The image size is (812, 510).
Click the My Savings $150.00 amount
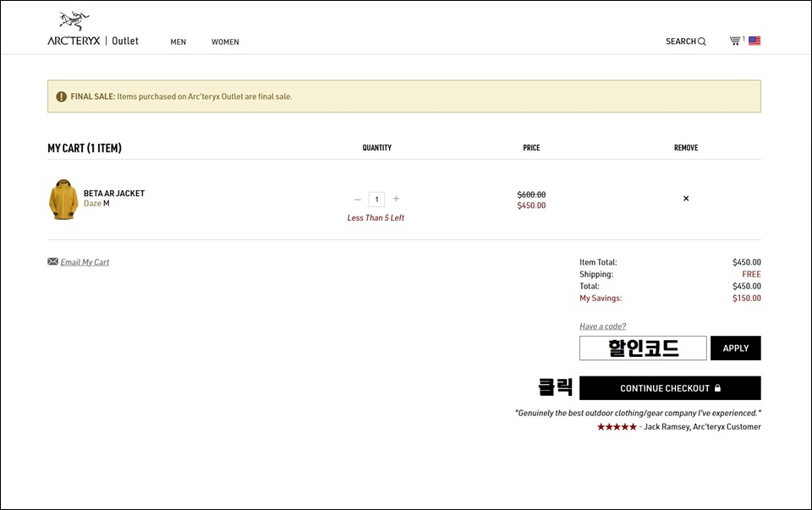click(747, 299)
